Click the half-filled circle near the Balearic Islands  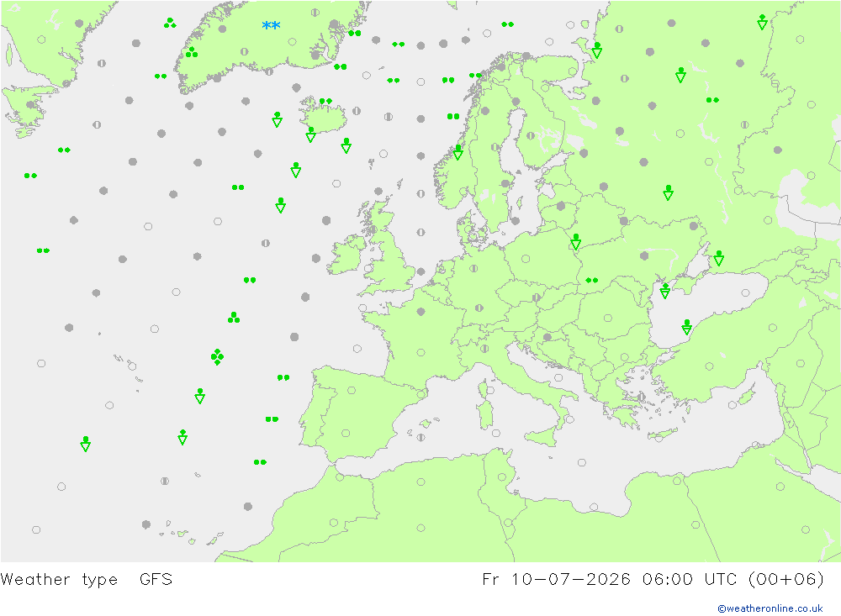pos(421,438)
